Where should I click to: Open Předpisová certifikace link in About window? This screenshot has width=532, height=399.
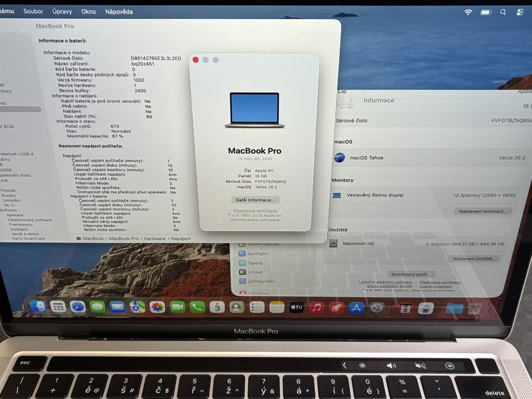tap(255, 210)
